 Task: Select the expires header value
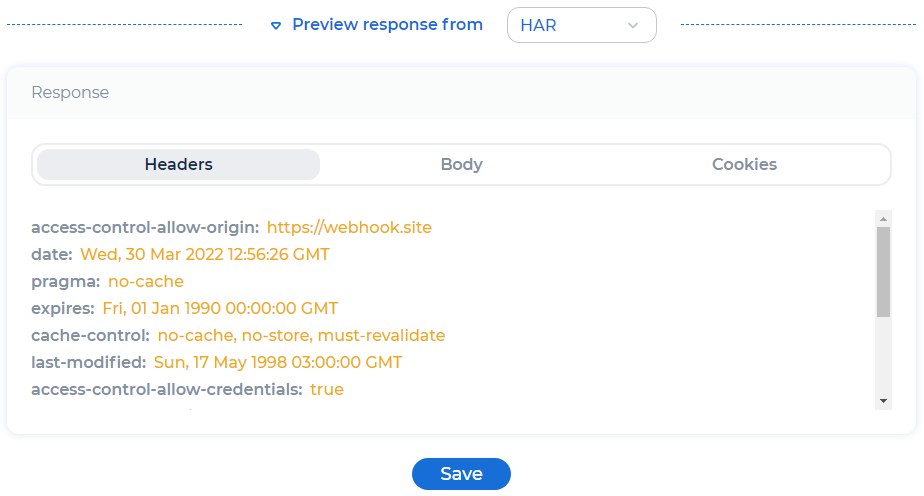pos(220,308)
